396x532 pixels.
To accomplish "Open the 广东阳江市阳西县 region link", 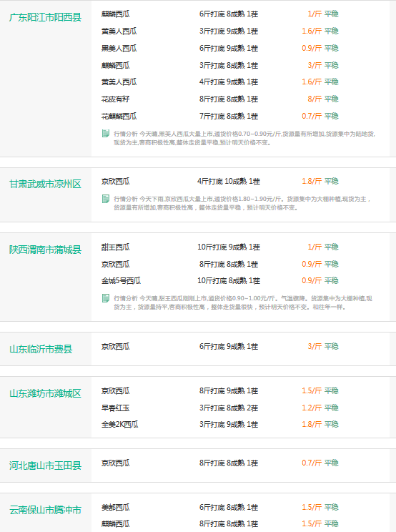I will [46, 17].
